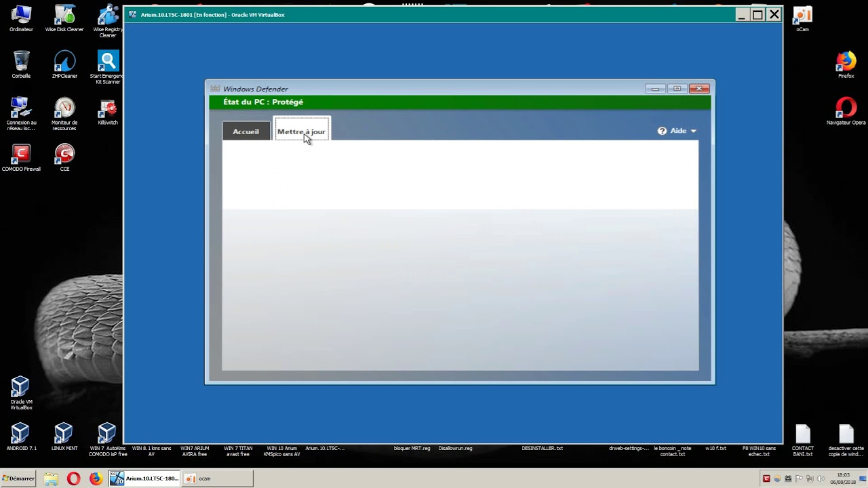Image resolution: width=868 pixels, height=488 pixels.
Task: Select the Moniteur de ressources shortcut
Action: coord(64,113)
